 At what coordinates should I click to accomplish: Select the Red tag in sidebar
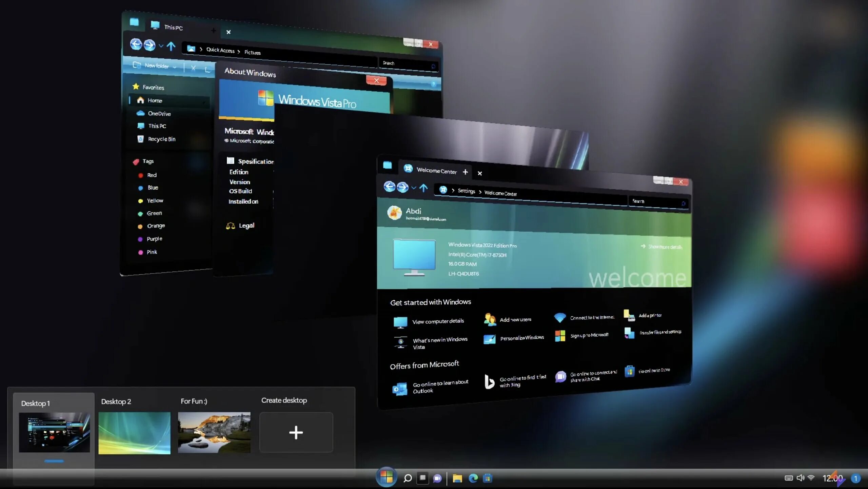pos(152,175)
